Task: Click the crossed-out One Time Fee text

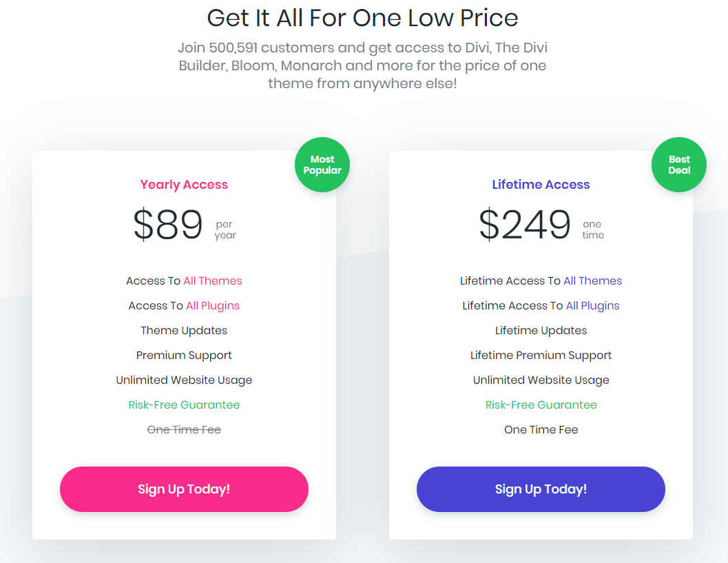Action: point(184,430)
